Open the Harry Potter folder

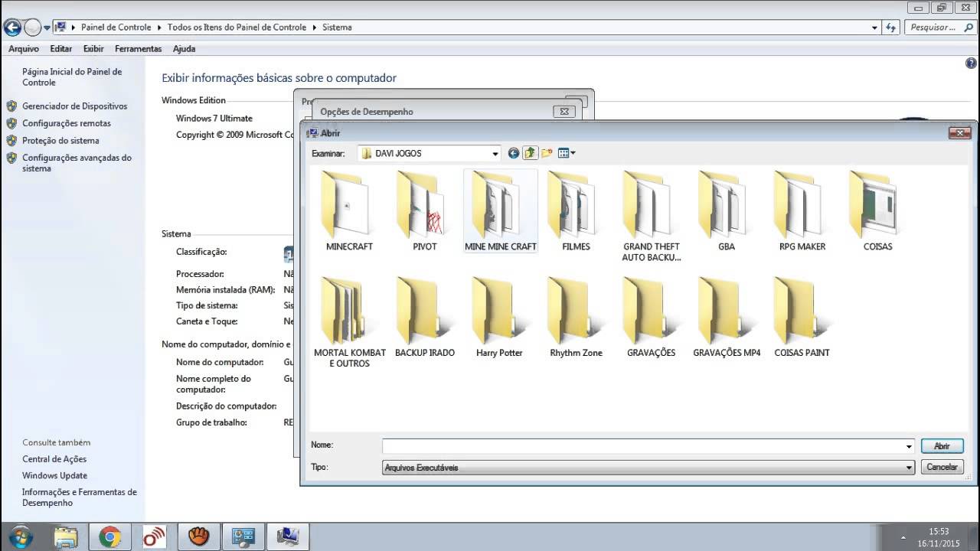pos(499,317)
